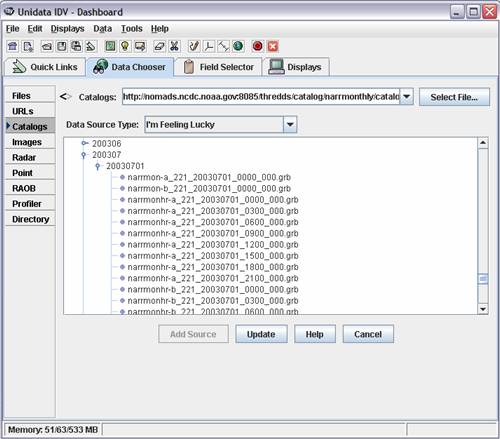Click the Select File... button

454,97
